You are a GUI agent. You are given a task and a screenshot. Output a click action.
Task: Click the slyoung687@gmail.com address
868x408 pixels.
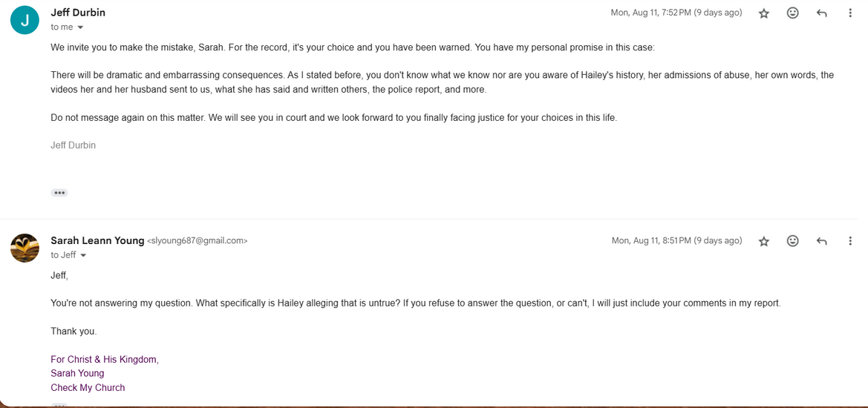(198, 241)
